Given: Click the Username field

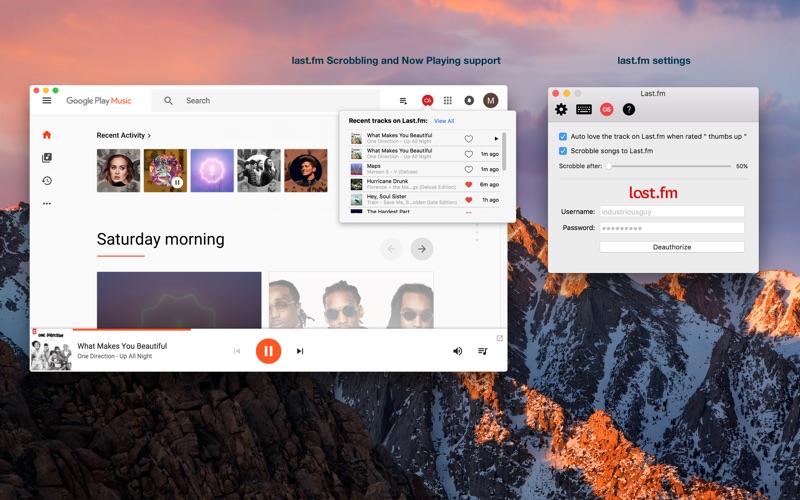Looking at the screenshot, I should pyautogui.click(x=672, y=212).
